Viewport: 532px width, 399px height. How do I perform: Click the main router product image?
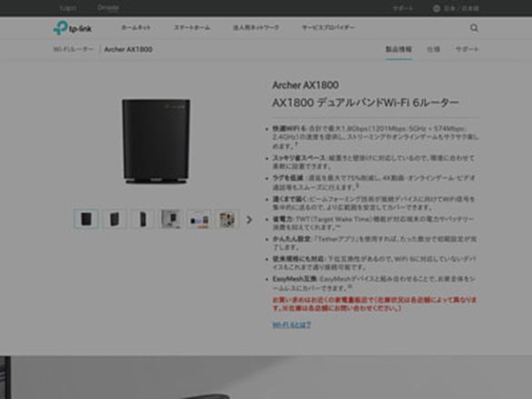coord(156,141)
